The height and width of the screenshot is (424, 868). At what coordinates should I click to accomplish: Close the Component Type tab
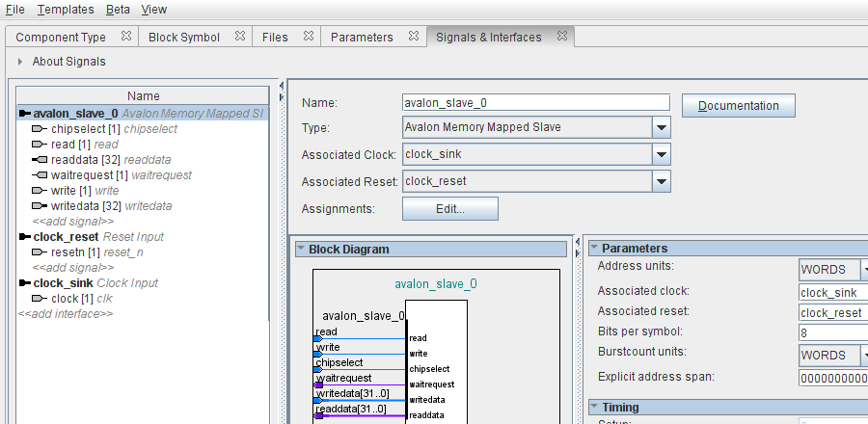pos(126,36)
